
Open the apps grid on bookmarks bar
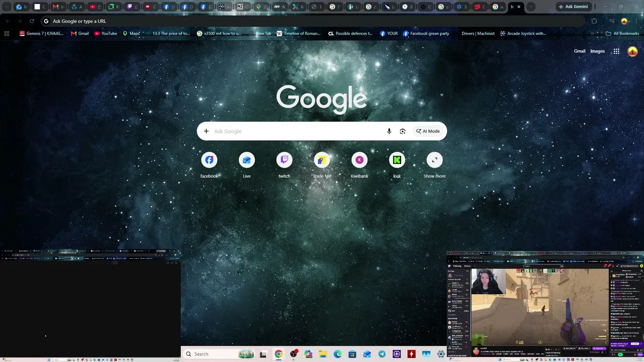(7, 34)
